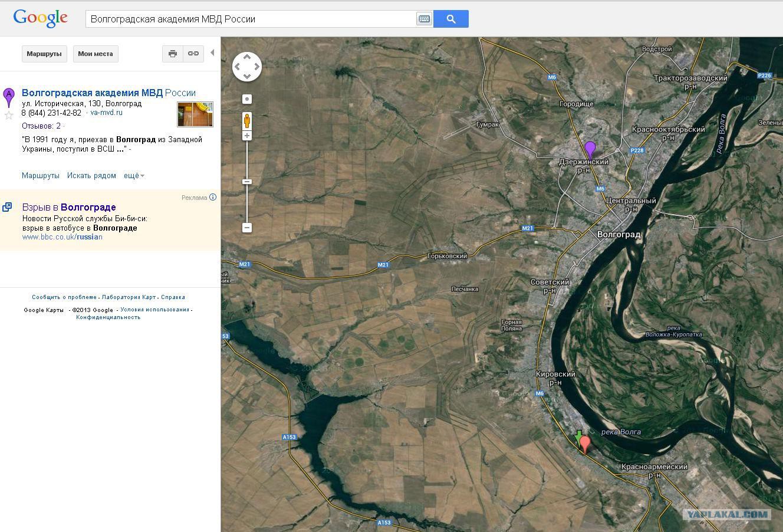Click Маршруты link under the result
783x532 pixels.
click(41, 176)
